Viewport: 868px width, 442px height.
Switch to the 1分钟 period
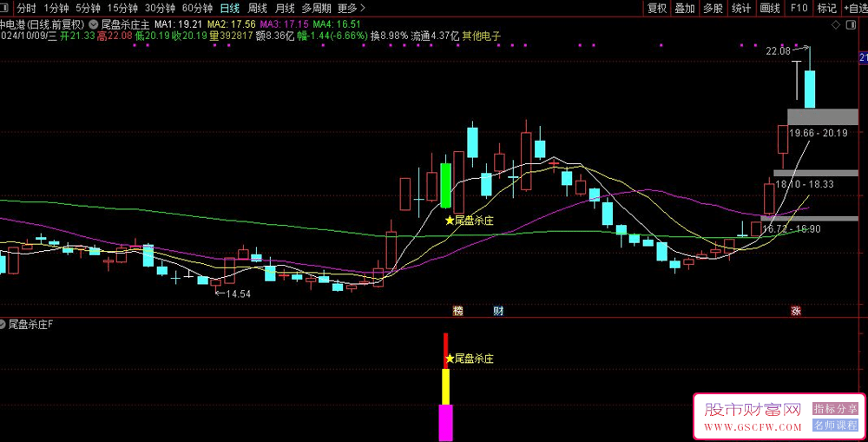click(56, 8)
